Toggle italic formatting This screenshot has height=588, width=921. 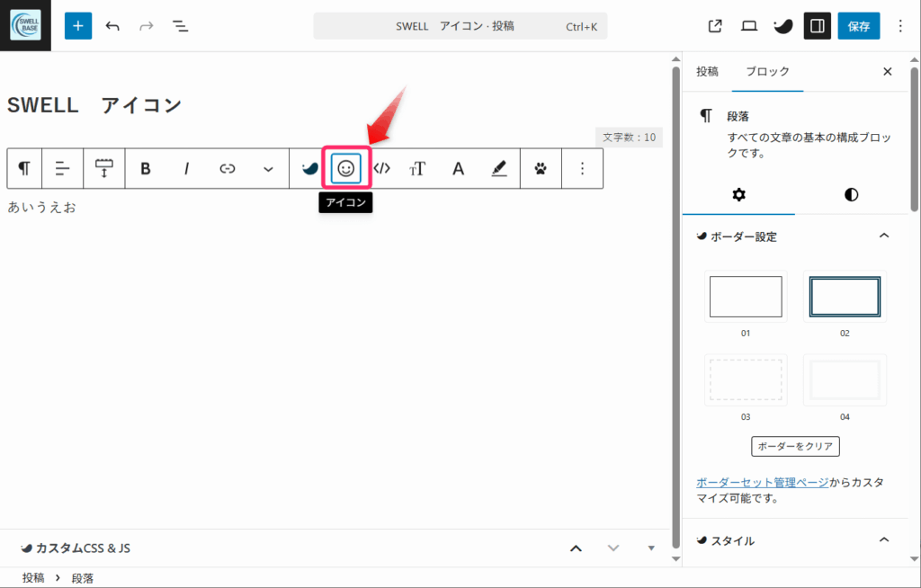point(187,169)
